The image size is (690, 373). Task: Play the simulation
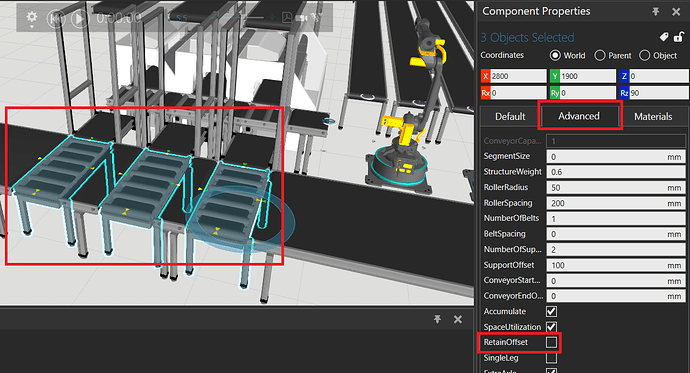point(80,18)
